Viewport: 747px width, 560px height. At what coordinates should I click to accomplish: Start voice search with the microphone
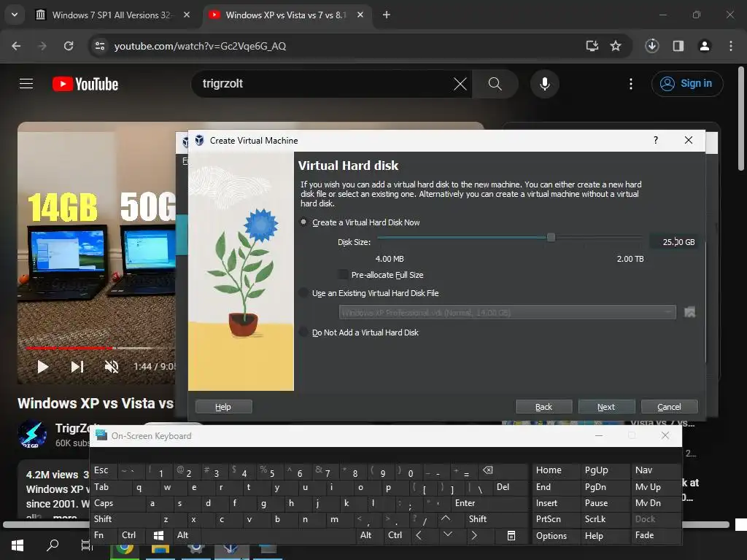tap(544, 84)
